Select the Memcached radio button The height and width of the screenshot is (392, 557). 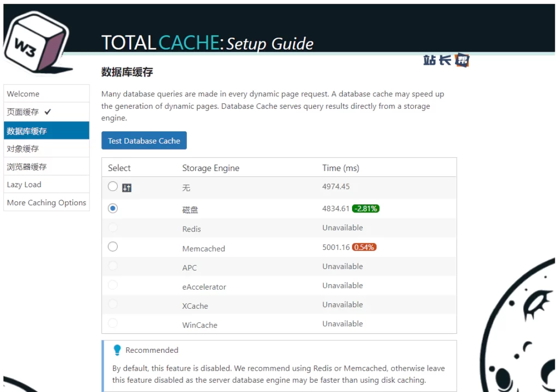pyautogui.click(x=113, y=247)
